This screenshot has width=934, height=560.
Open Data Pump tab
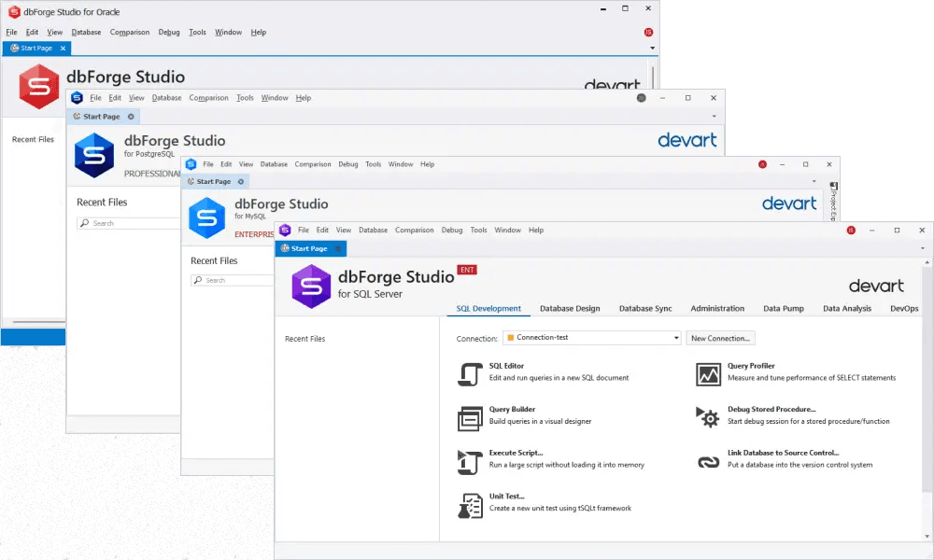pyautogui.click(x=784, y=308)
